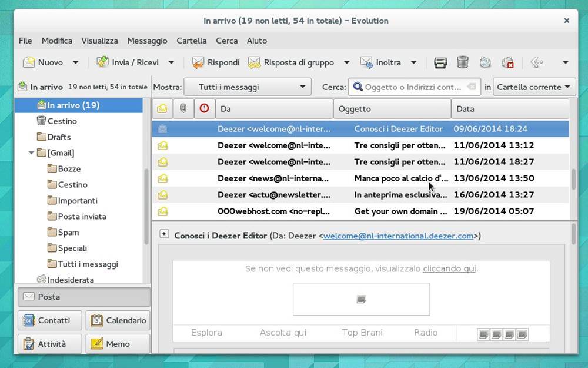Image resolution: width=588 pixels, height=368 pixels.
Task: Open the Nuovo dropdown arrow
Action: point(75,62)
